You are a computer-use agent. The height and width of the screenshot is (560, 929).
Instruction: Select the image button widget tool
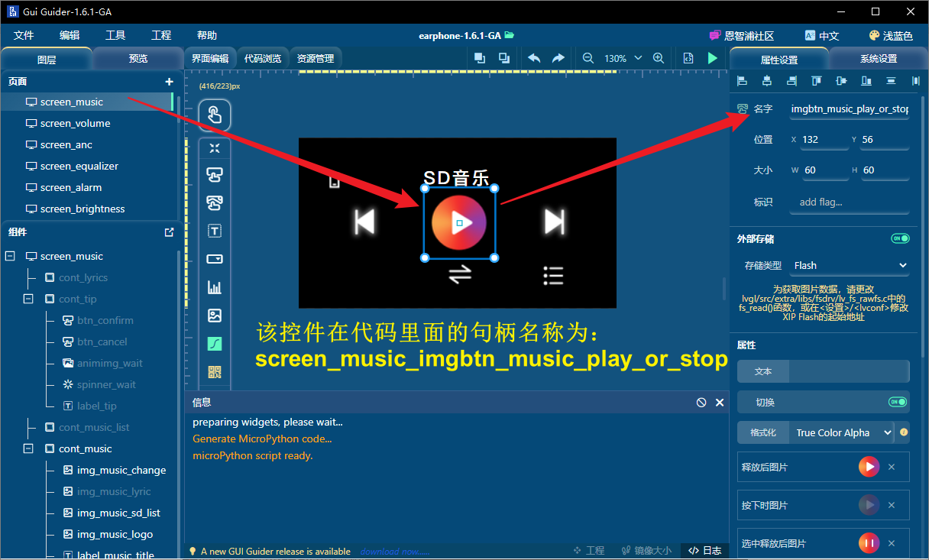[x=215, y=202]
